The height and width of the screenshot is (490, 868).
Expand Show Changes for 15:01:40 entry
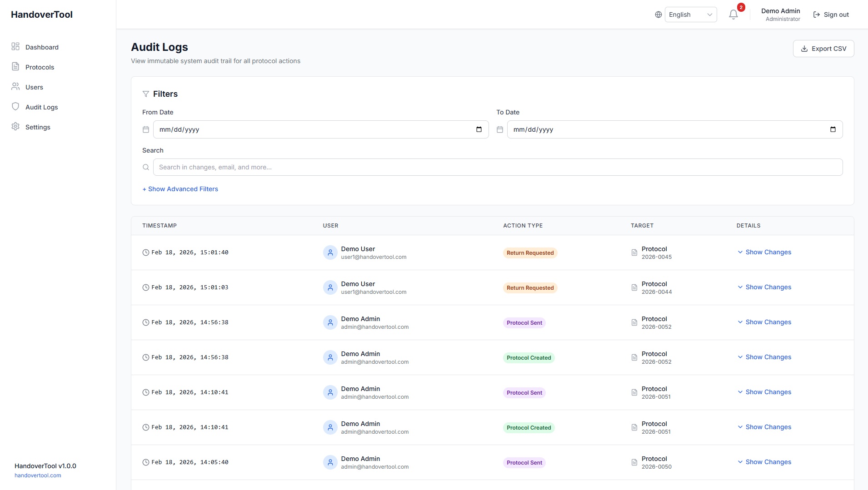click(764, 252)
